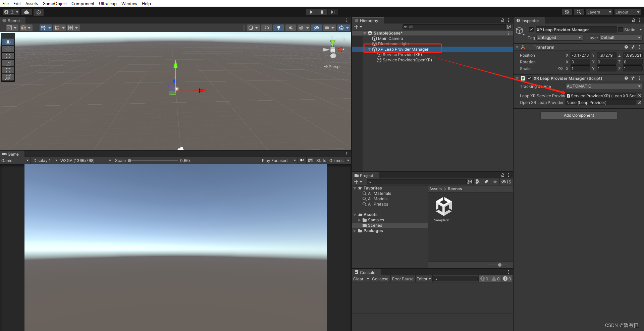
Task: Disable XR Leap Provider Manager script checkbox
Action: 529,78
